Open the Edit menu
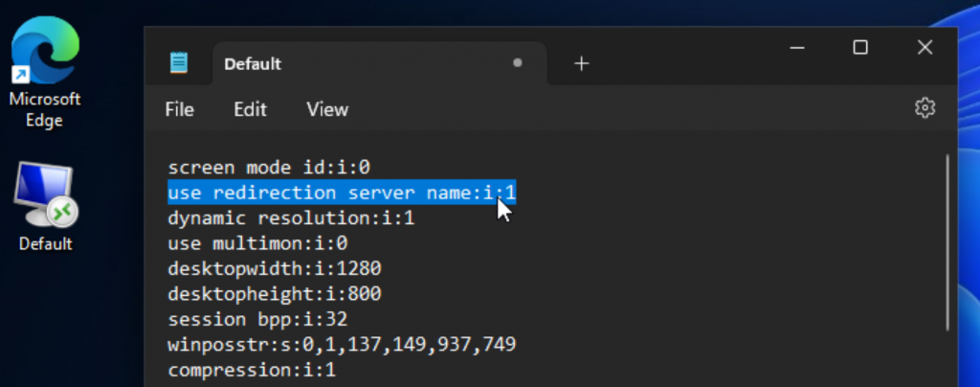Viewport: 980px width, 387px height. [x=250, y=109]
